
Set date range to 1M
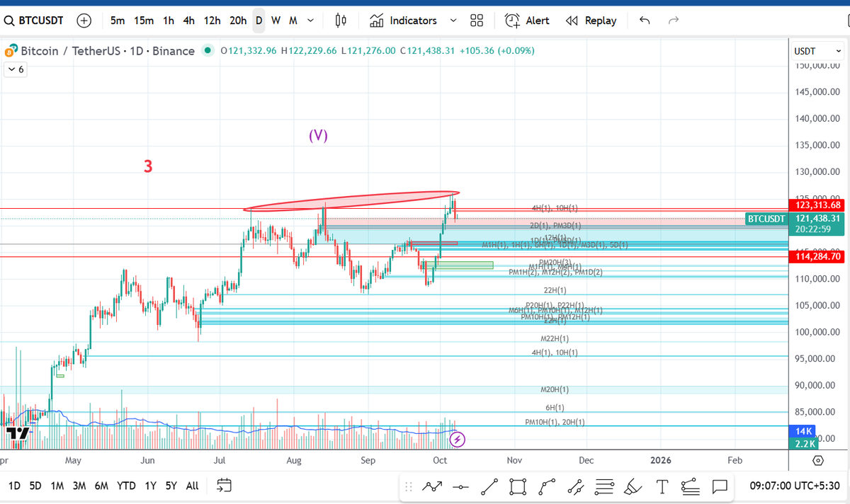57,486
